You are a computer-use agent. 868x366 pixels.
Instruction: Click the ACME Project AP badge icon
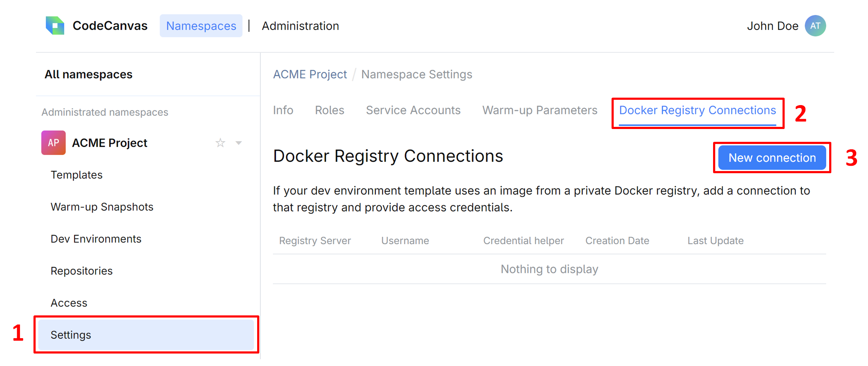[53, 143]
